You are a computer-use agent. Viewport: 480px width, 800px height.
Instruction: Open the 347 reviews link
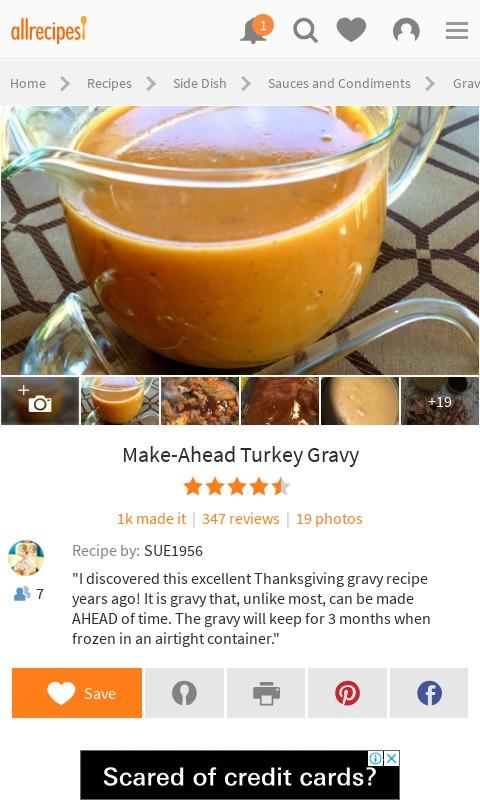tap(241, 519)
